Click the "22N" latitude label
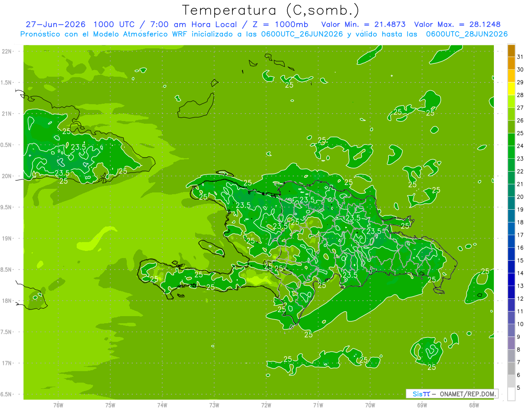Viewport: 532px width, 411px height. coord(8,51)
